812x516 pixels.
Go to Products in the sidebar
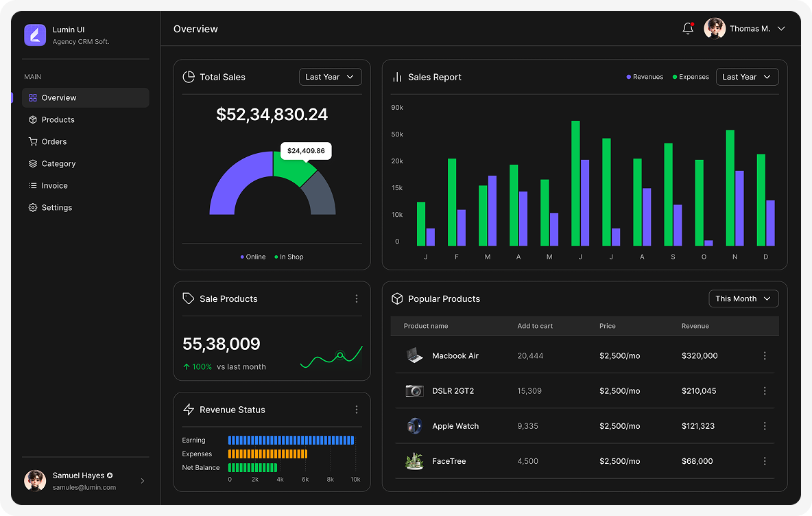[58, 119]
